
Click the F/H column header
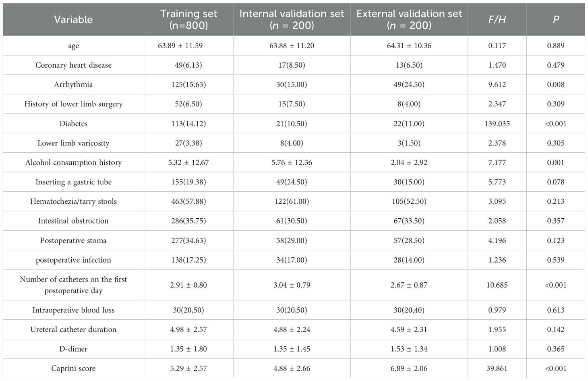(x=497, y=19)
